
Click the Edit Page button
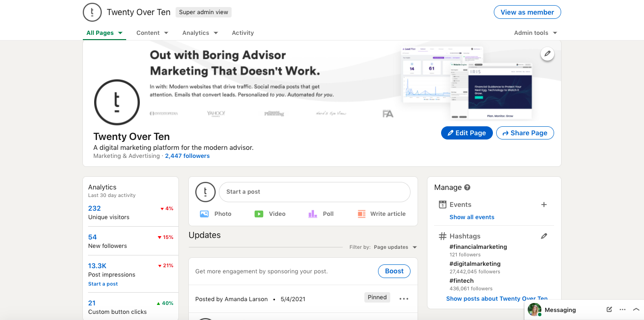coord(467,133)
